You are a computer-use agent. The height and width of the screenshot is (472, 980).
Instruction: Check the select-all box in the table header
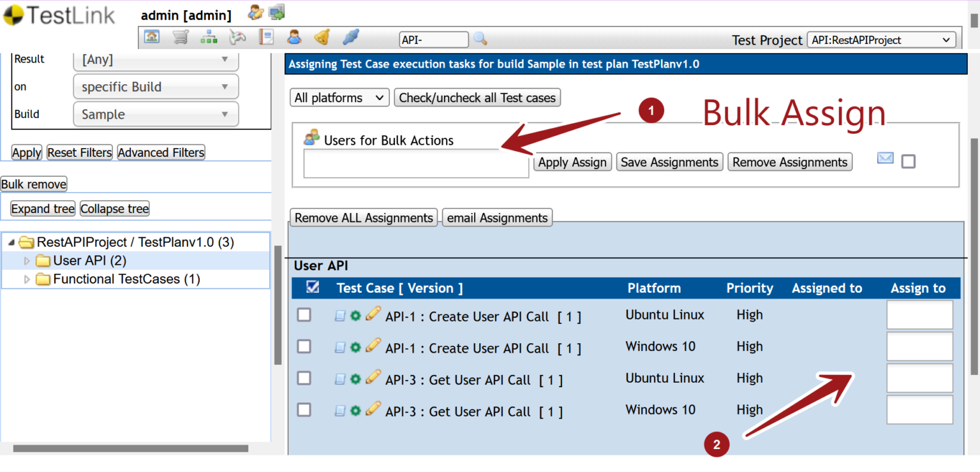(x=312, y=288)
